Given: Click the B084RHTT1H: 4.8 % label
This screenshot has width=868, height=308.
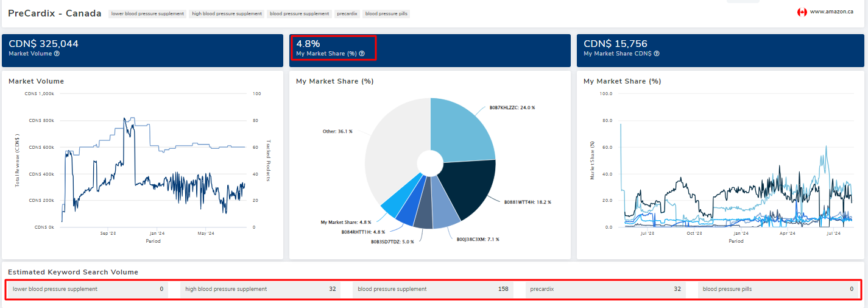Looking at the screenshot, I should coord(362,232).
